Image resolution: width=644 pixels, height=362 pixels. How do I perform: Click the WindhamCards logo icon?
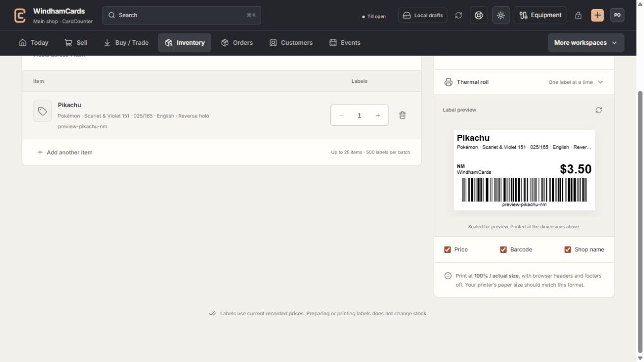pos(20,15)
